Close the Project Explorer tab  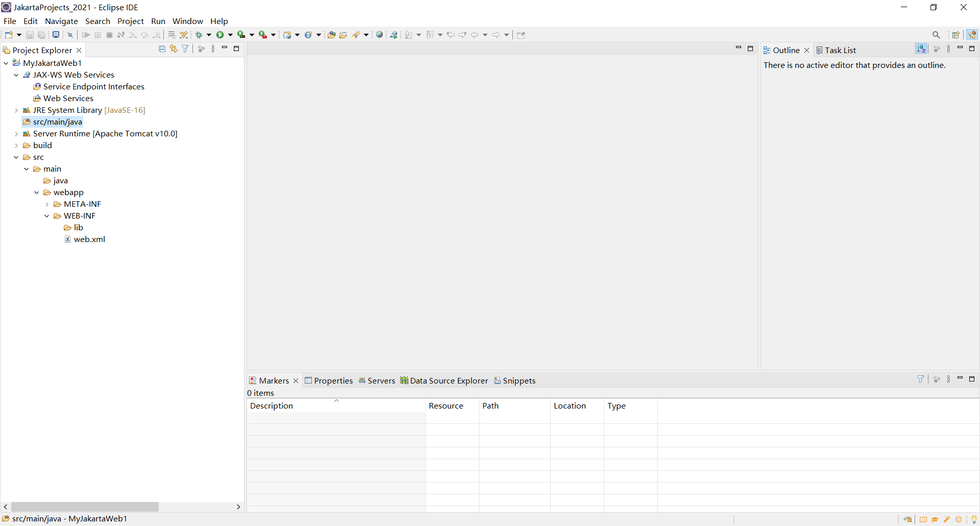tap(79, 50)
